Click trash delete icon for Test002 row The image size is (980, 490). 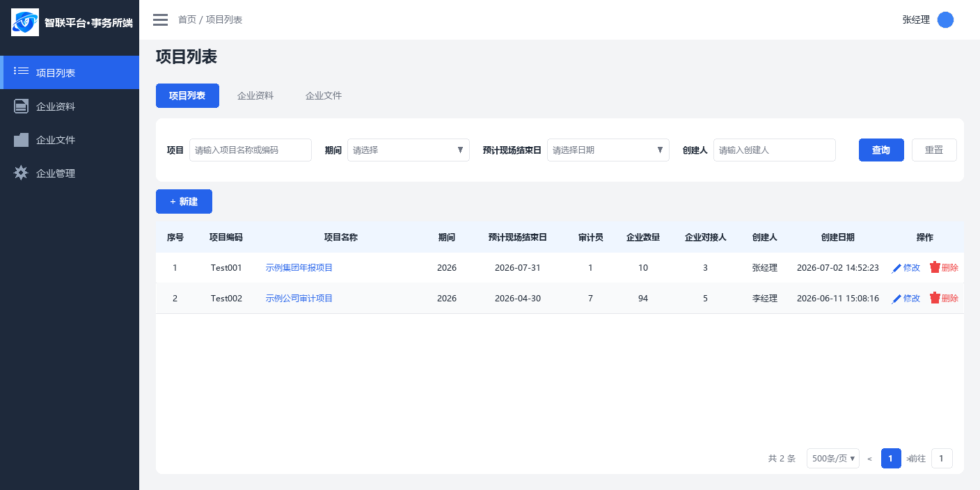pyautogui.click(x=935, y=298)
